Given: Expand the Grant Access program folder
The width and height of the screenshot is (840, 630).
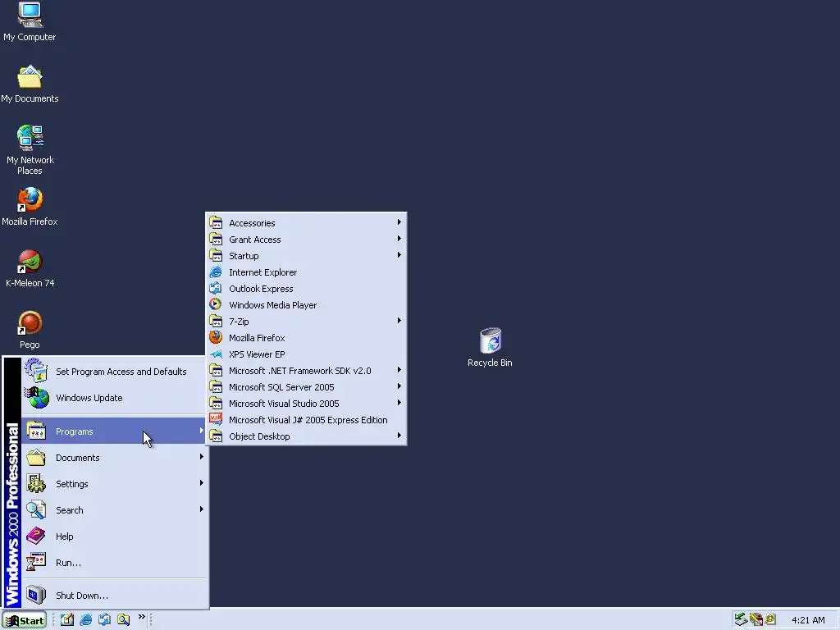Looking at the screenshot, I should [306, 240].
